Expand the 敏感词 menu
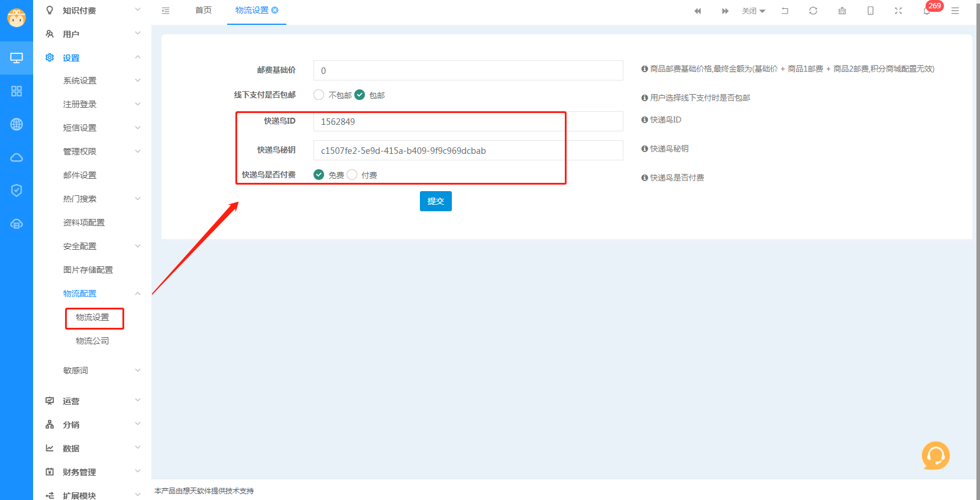This screenshot has width=980, height=500. (138, 370)
